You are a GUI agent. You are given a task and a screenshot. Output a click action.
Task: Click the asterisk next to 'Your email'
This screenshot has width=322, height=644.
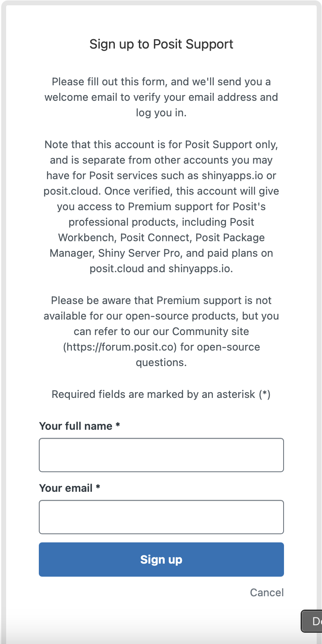pyautogui.click(x=98, y=488)
